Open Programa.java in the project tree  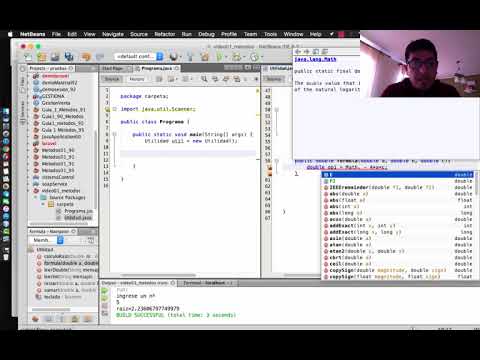(x=78, y=211)
